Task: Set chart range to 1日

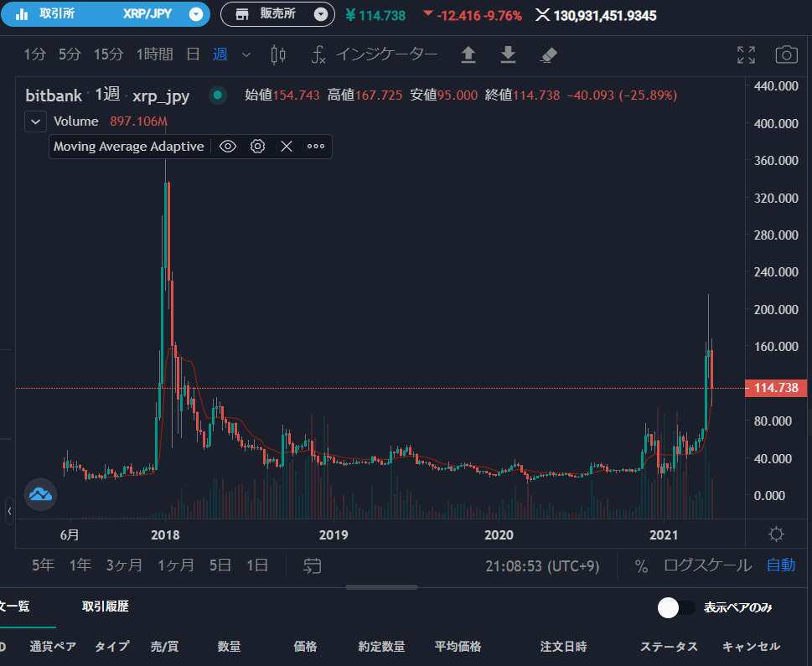Action: point(257,565)
